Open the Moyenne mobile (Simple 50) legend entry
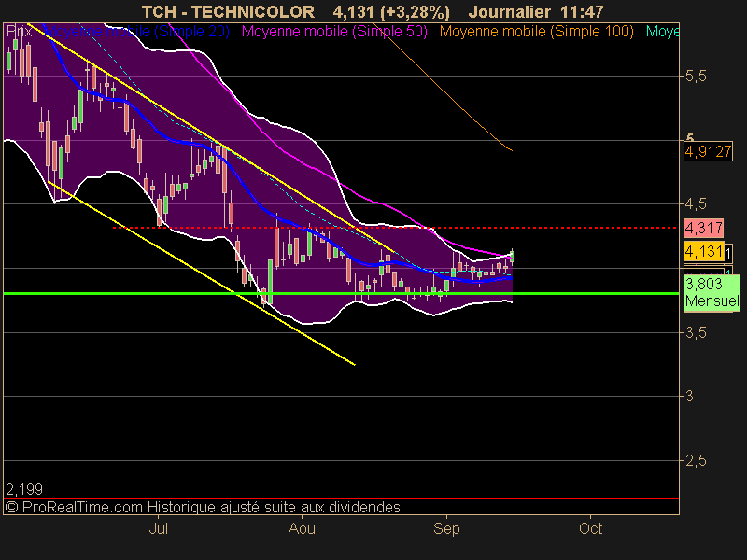Viewport: 747px width, 560px height. (x=334, y=32)
